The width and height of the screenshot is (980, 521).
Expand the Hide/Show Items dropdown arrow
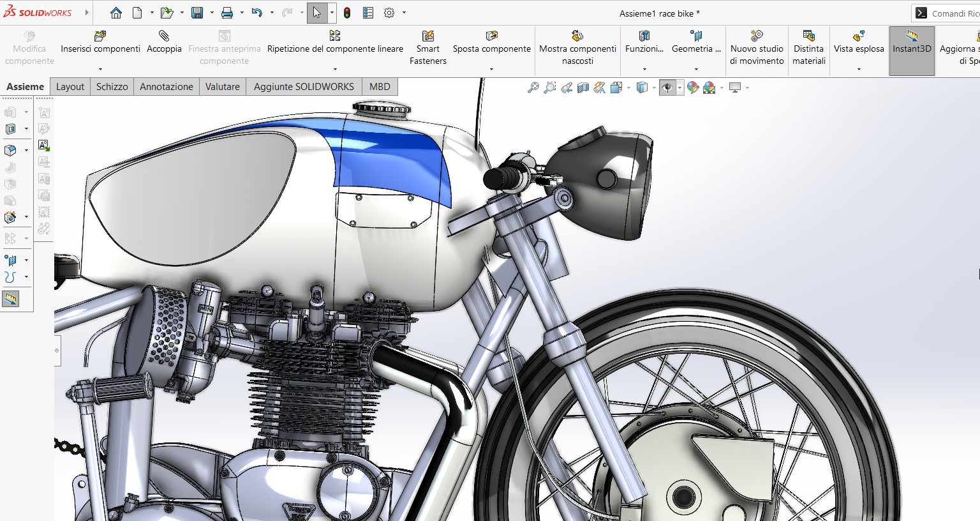[x=679, y=87]
